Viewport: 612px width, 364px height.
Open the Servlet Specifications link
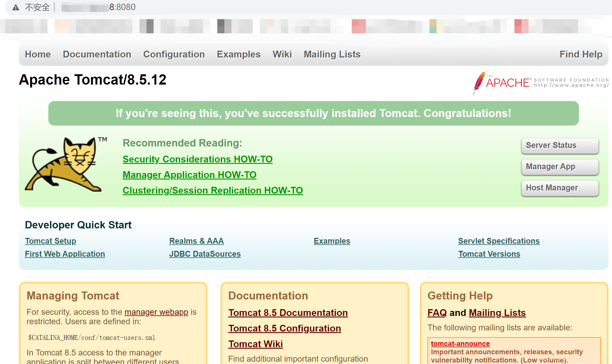pos(499,241)
